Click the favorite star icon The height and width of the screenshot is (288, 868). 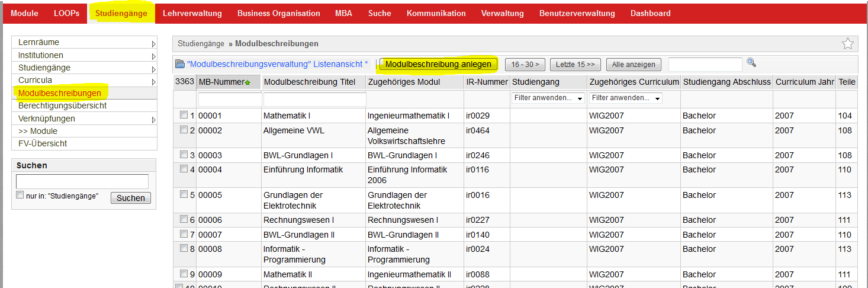point(847,43)
